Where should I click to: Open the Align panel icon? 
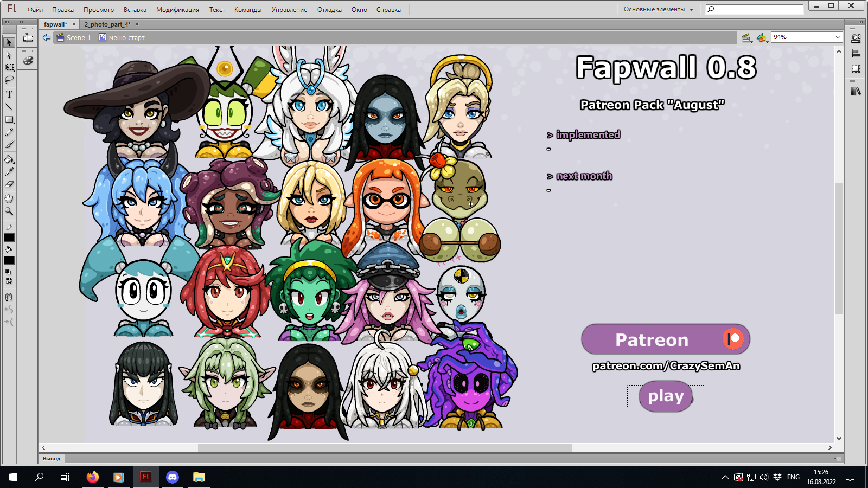[856, 54]
